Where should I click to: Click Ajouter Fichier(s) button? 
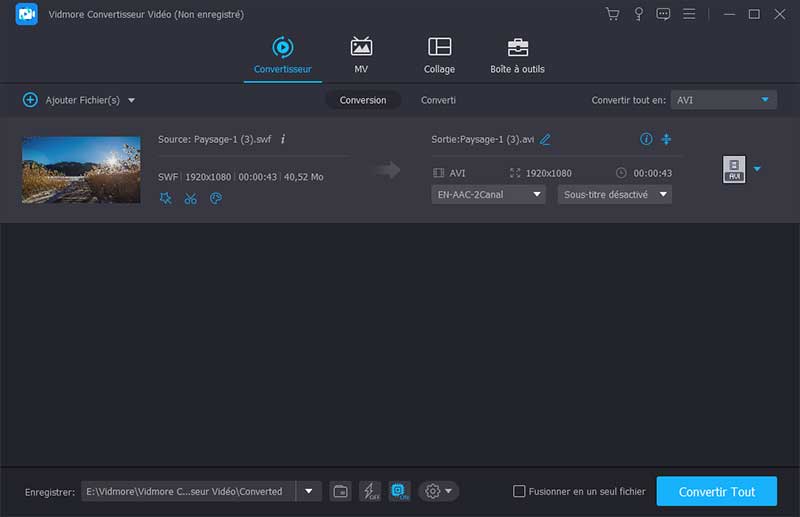[x=78, y=100]
